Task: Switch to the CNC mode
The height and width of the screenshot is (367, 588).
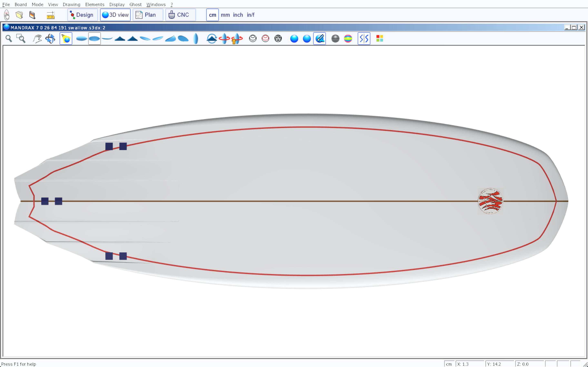Action: (x=180, y=15)
